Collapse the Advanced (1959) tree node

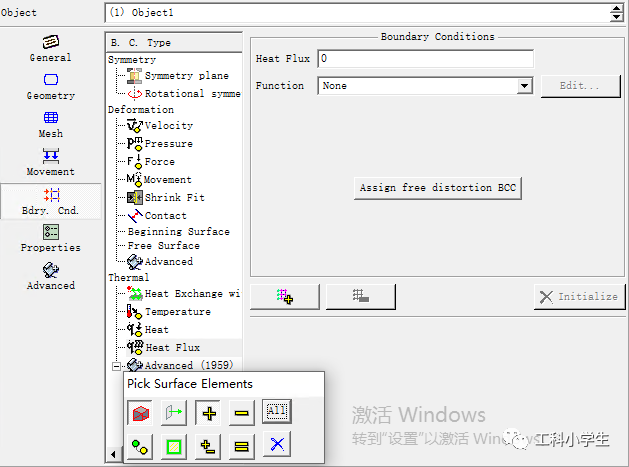coord(116,366)
